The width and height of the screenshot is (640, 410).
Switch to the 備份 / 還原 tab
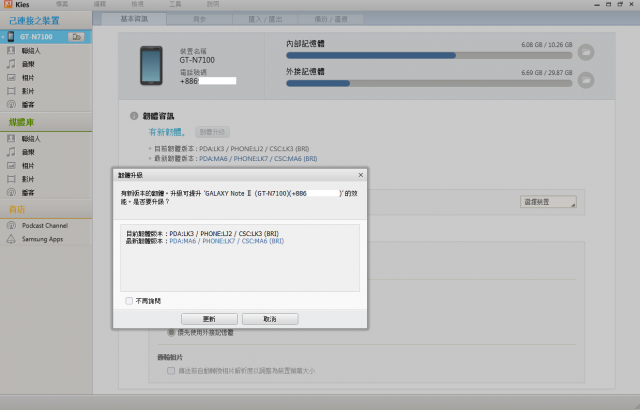(x=331, y=19)
